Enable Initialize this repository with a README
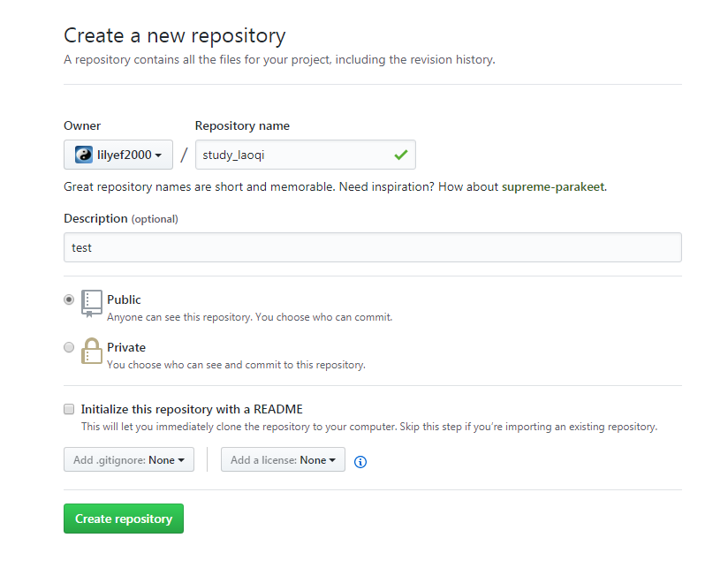Viewport: 728px width, 568px height. click(69, 409)
